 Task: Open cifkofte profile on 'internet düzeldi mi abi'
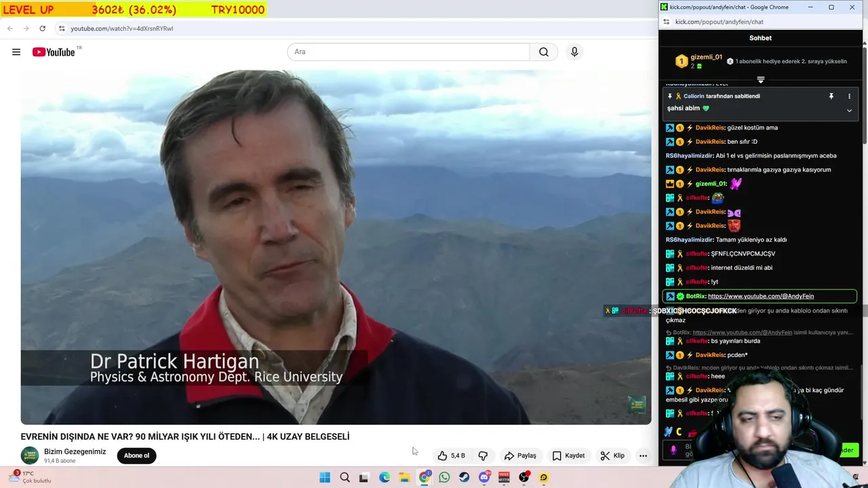(x=697, y=268)
